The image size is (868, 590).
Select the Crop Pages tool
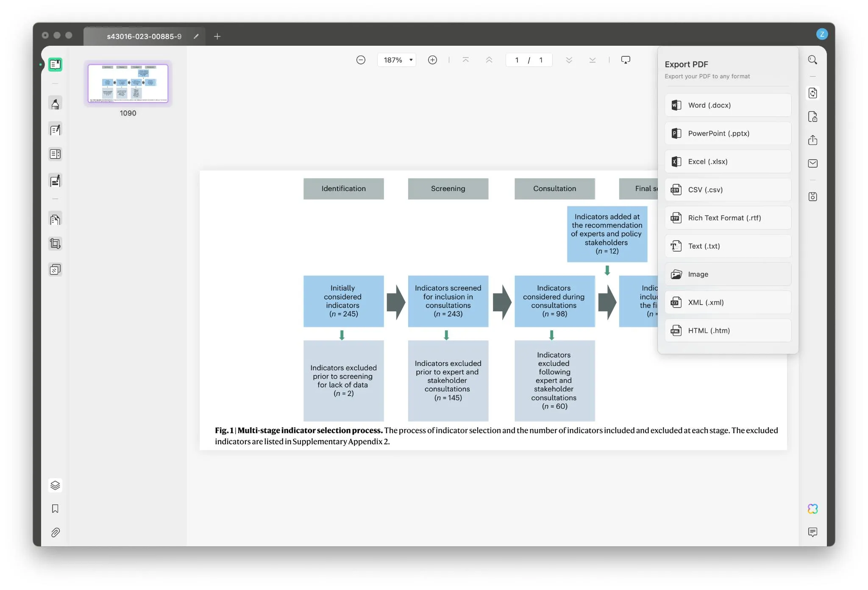coord(55,244)
